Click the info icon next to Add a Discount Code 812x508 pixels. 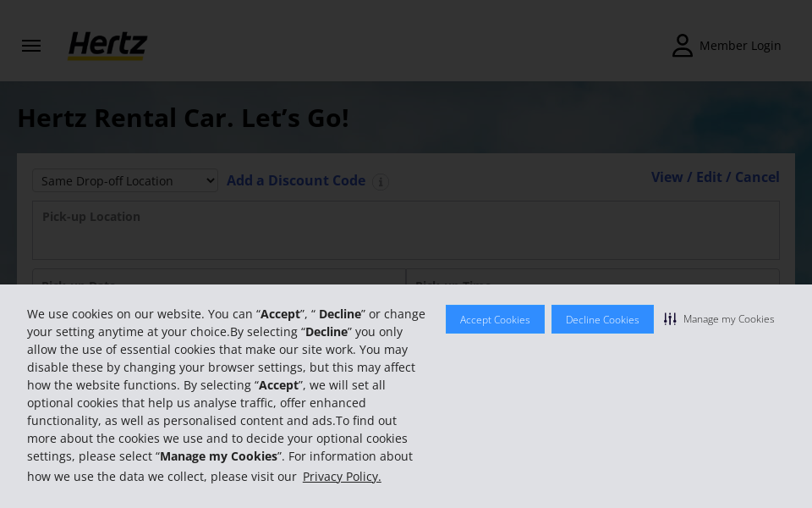coord(381,182)
